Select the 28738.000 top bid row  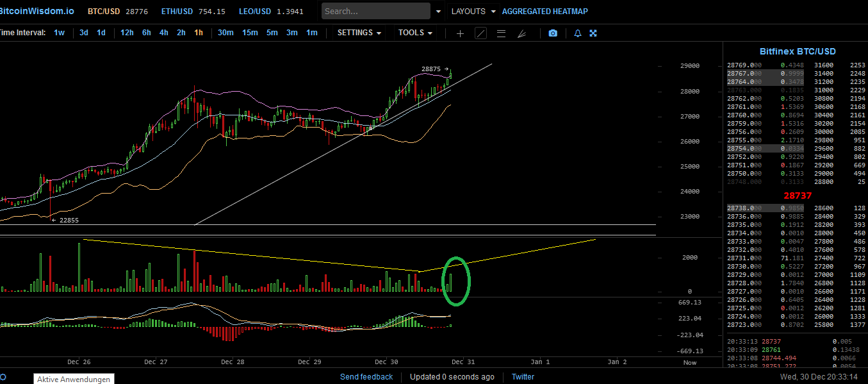(x=765, y=208)
